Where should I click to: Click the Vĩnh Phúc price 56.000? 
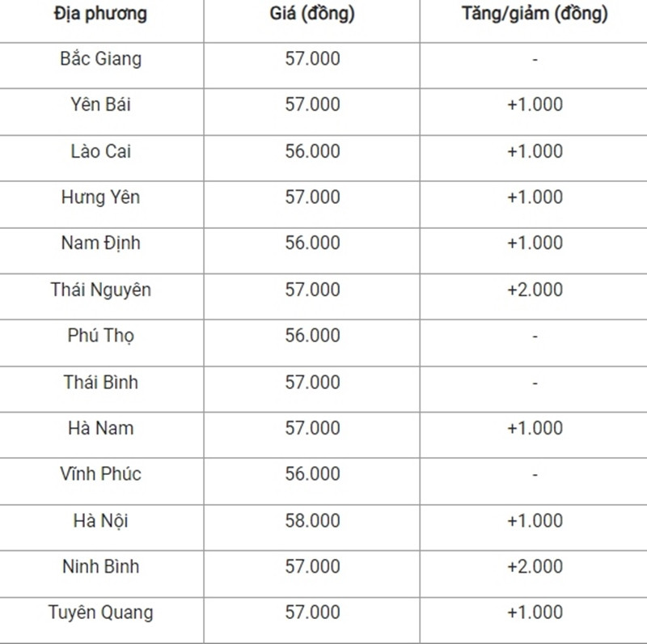tap(312, 474)
